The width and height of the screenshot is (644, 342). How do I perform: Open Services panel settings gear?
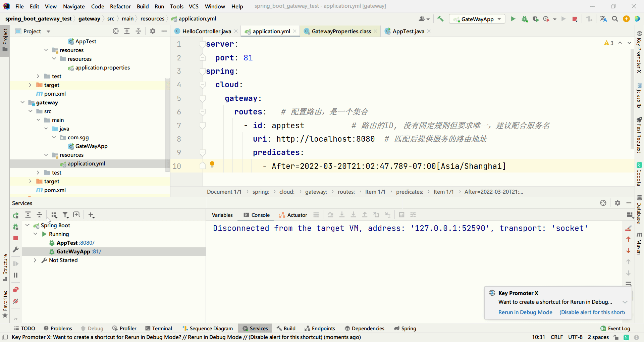click(x=618, y=203)
